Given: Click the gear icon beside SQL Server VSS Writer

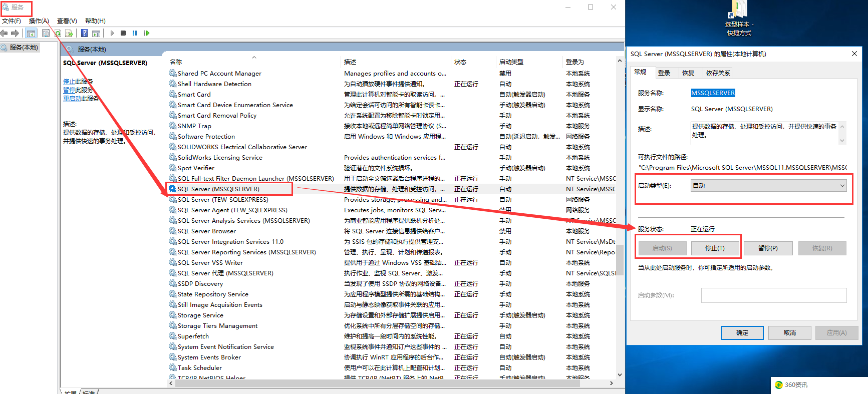Looking at the screenshot, I should [x=173, y=262].
